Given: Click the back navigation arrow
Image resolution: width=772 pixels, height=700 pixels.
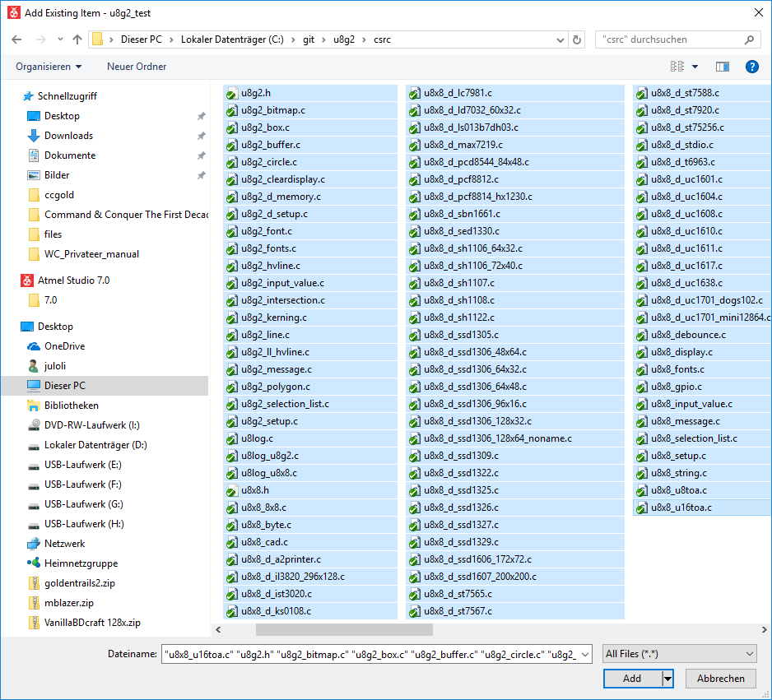Looking at the screenshot, I should 16,39.
